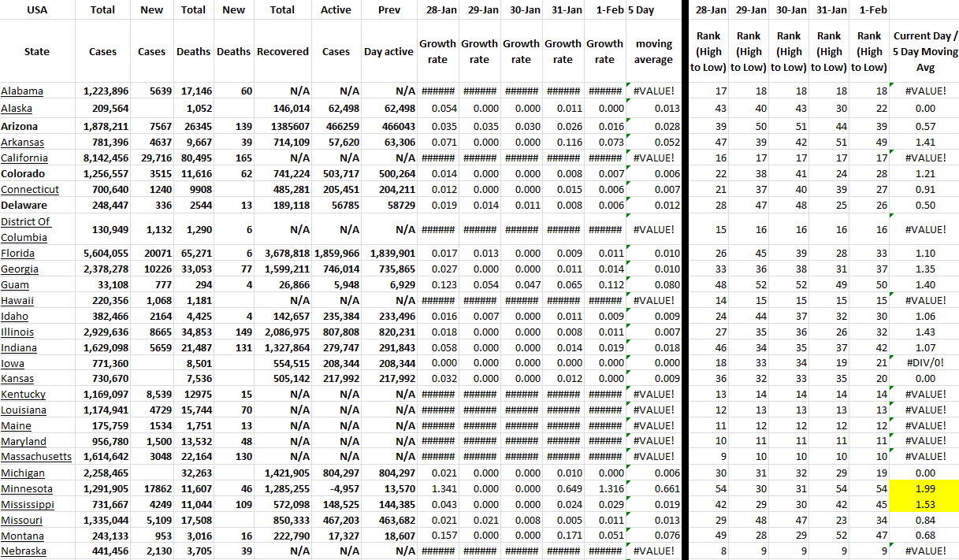Click the 'Recovered' column header cell
Viewport: 959px width, 560px height.
point(282,52)
